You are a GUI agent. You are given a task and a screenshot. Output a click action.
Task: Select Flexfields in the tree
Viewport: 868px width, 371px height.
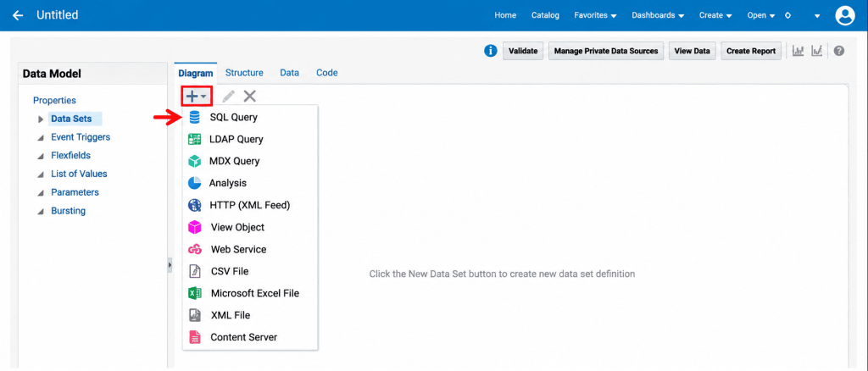point(71,155)
